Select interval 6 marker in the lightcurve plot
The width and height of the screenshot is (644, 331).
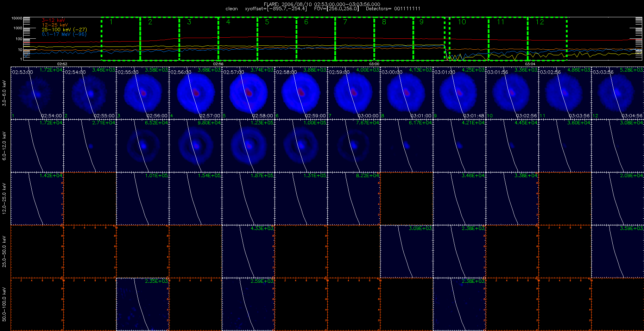pos(306,22)
